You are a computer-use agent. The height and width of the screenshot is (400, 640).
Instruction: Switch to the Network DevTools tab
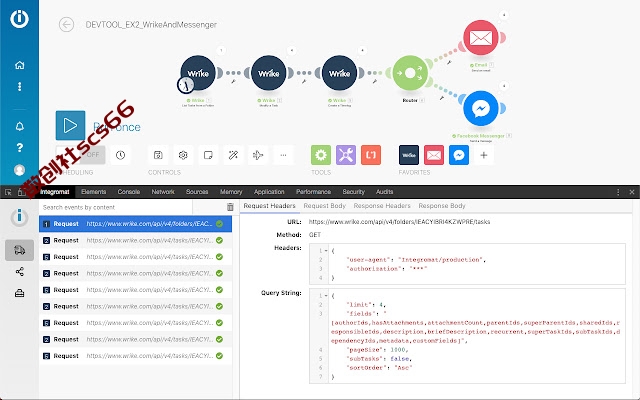pyautogui.click(x=163, y=192)
